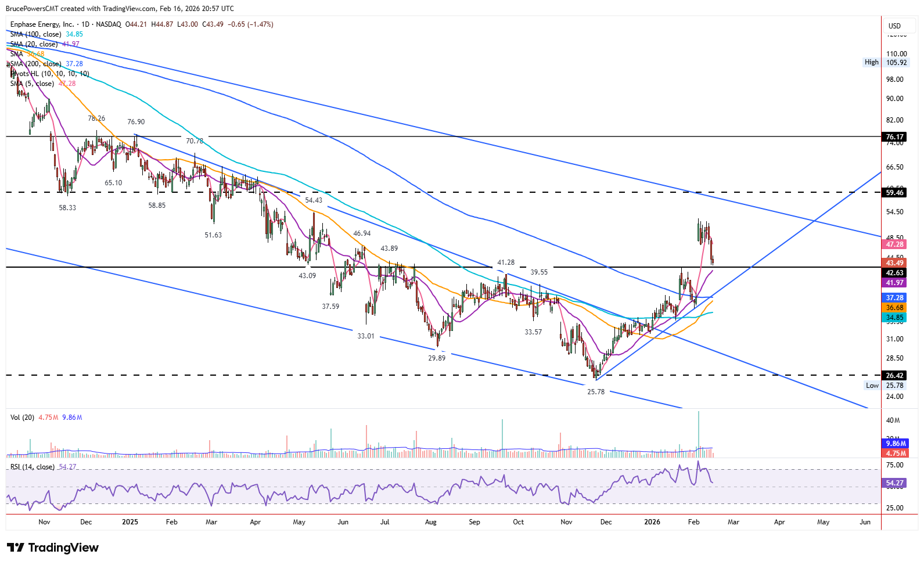Click the blue 37.28 price axis label
The height and width of the screenshot is (565, 924).
coord(894,298)
